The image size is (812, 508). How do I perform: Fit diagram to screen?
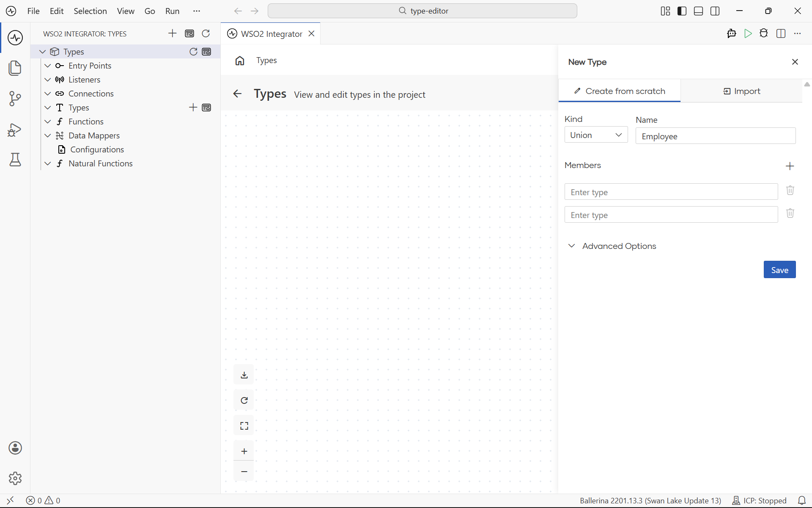[x=244, y=426]
